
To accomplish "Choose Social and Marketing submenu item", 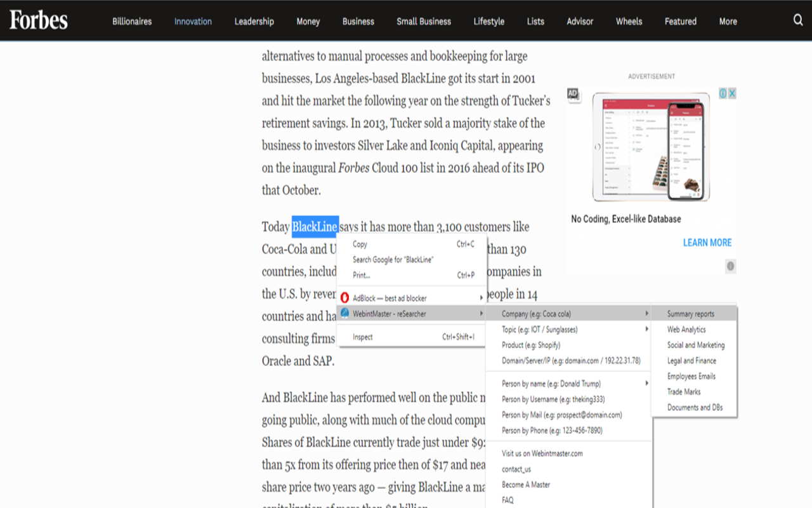I will tap(695, 345).
